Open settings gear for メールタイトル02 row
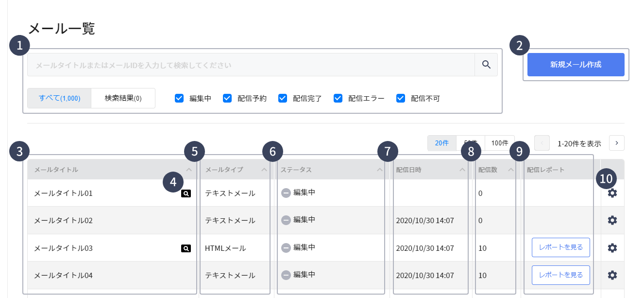The width and height of the screenshot is (644, 298). [x=612, y=220]
